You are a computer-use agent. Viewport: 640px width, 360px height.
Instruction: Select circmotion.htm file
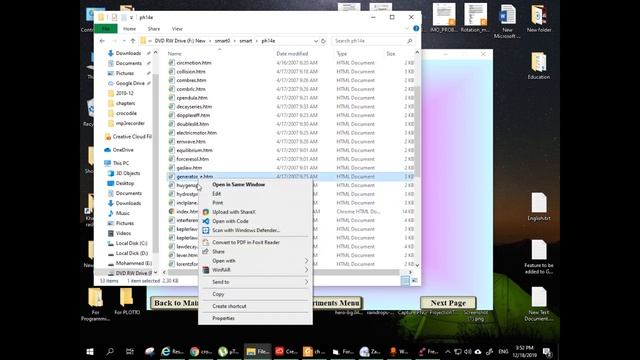click(194, 63)
